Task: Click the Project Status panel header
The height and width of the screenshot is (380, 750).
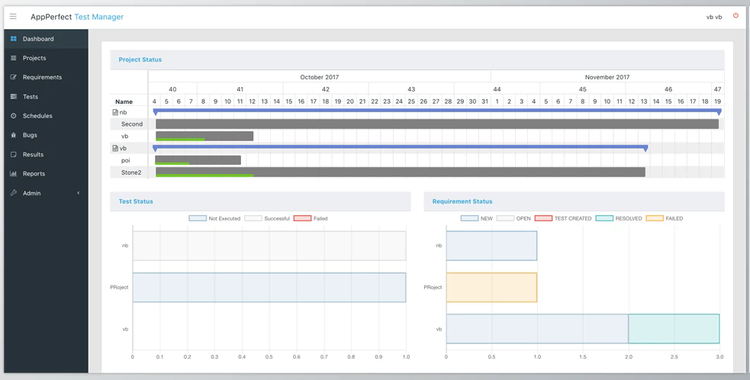Action: tap(417, 60)
